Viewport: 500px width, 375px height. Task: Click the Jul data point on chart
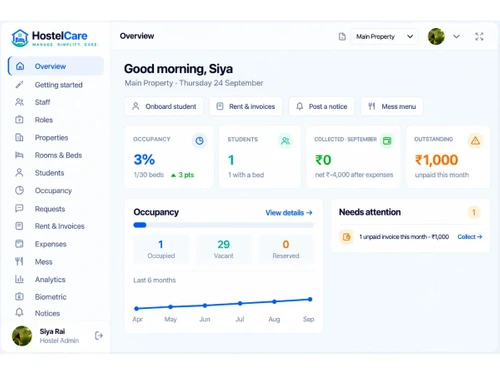tap(240, 303)
